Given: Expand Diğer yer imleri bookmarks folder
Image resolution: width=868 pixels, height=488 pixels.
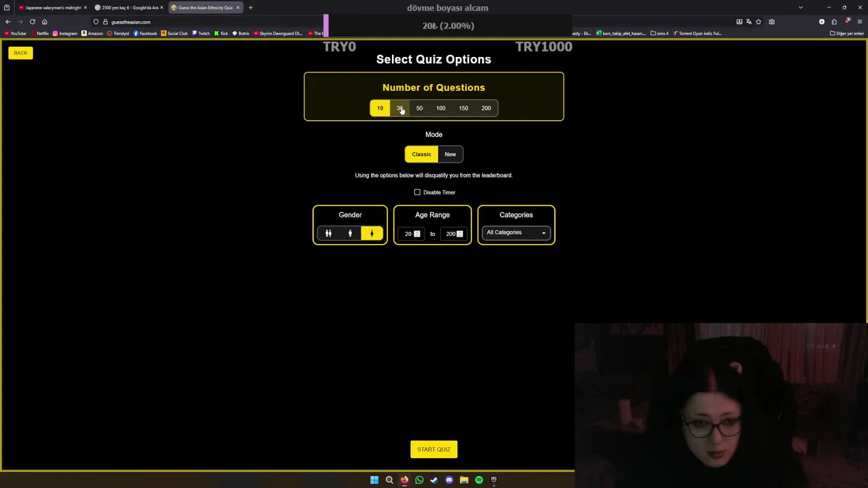Looking at the screenshot, I should coord(847,33).
